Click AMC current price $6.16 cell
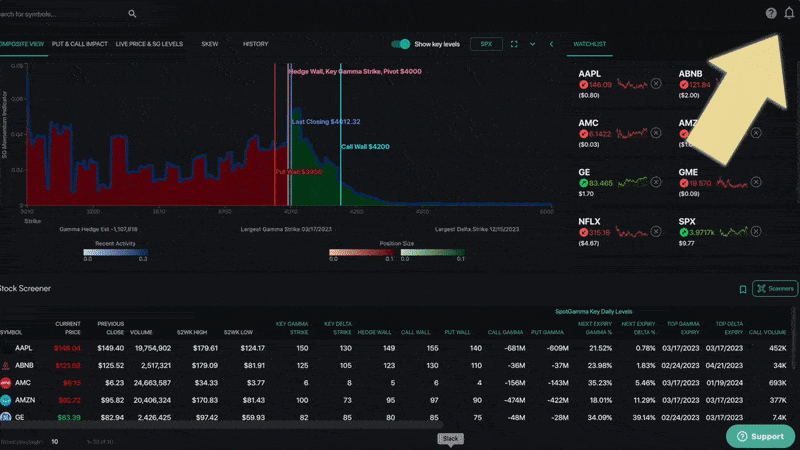The image size is (800, 450). [x=72, y=383]
